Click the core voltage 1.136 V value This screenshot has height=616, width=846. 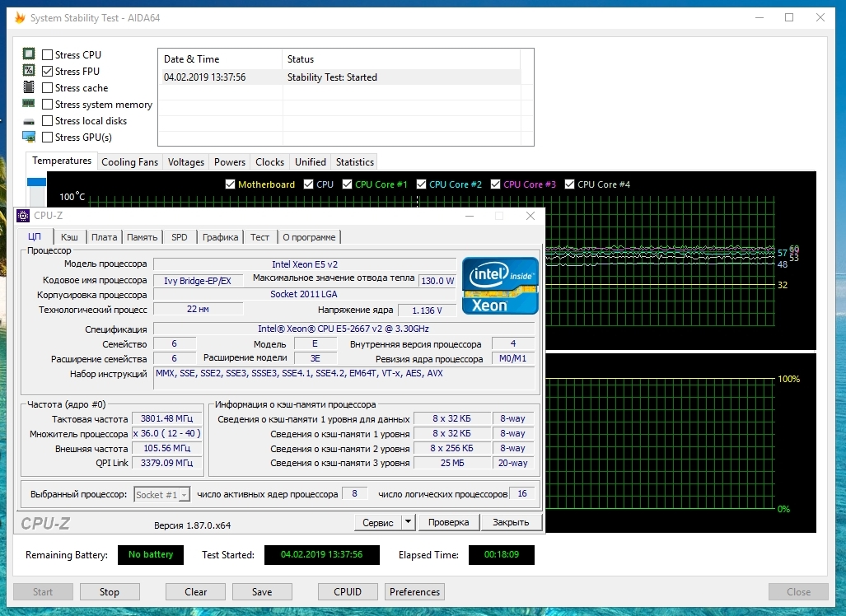click(427, 310)
